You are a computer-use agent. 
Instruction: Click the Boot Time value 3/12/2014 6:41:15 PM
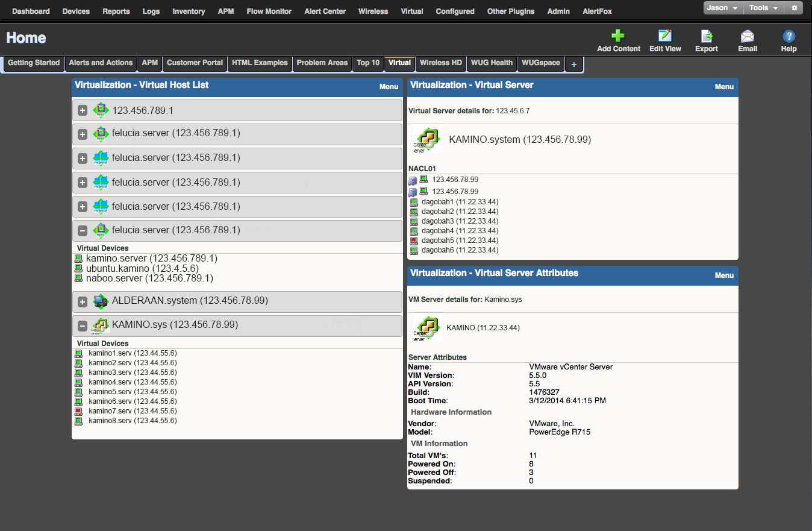(567, 401)
